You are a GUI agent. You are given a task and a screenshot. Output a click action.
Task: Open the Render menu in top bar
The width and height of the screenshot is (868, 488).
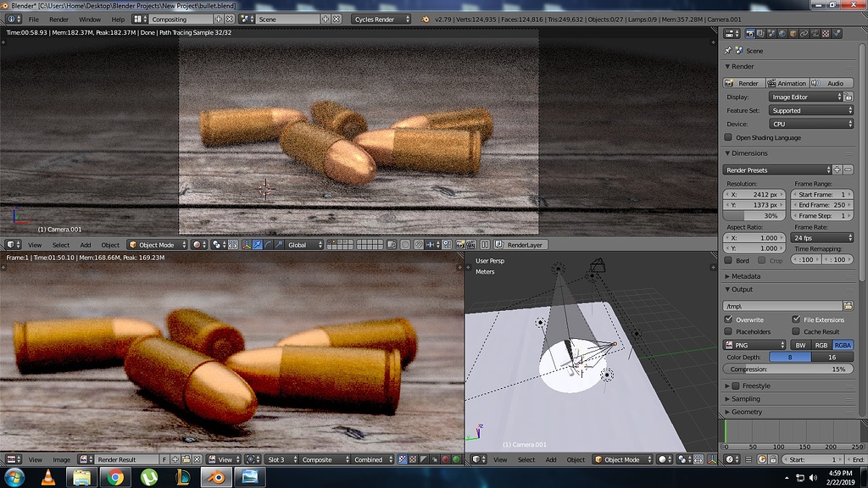point(58,19)
